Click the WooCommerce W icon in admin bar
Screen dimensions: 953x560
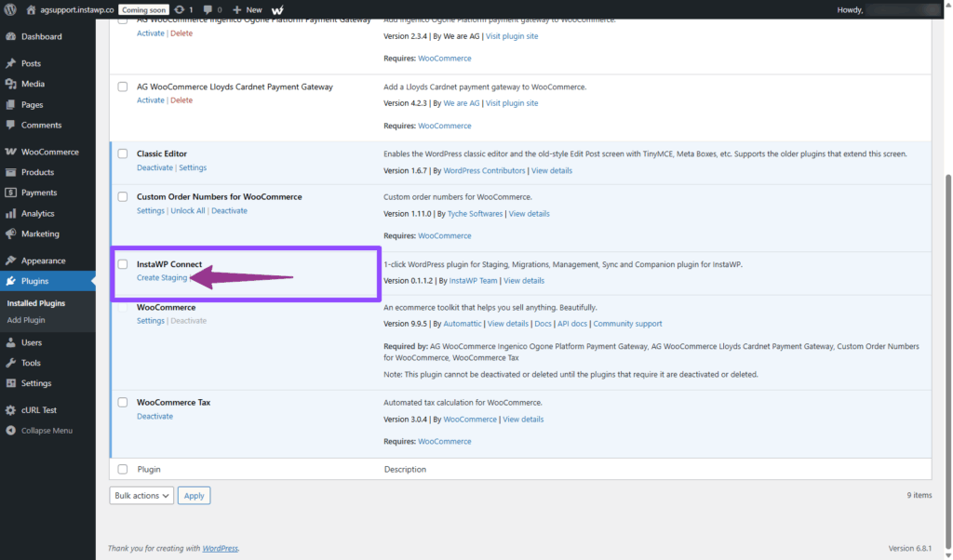click(x=278, y=9)
